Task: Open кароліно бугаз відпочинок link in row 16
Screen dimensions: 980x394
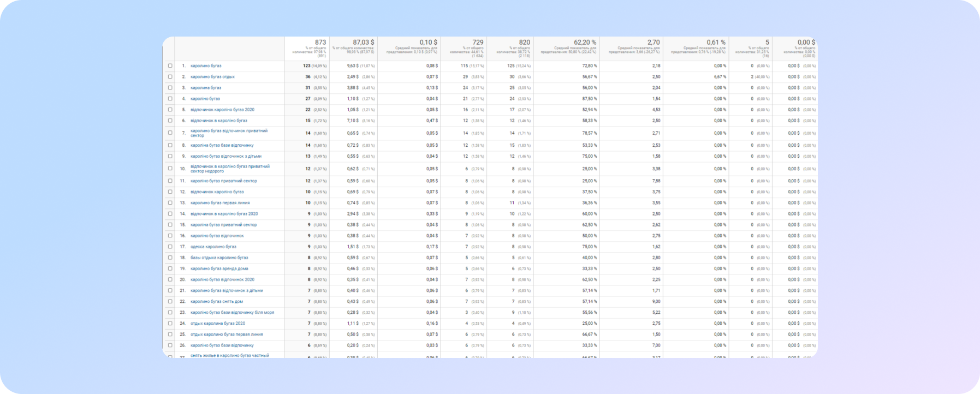Action: (x=217, y=236)
